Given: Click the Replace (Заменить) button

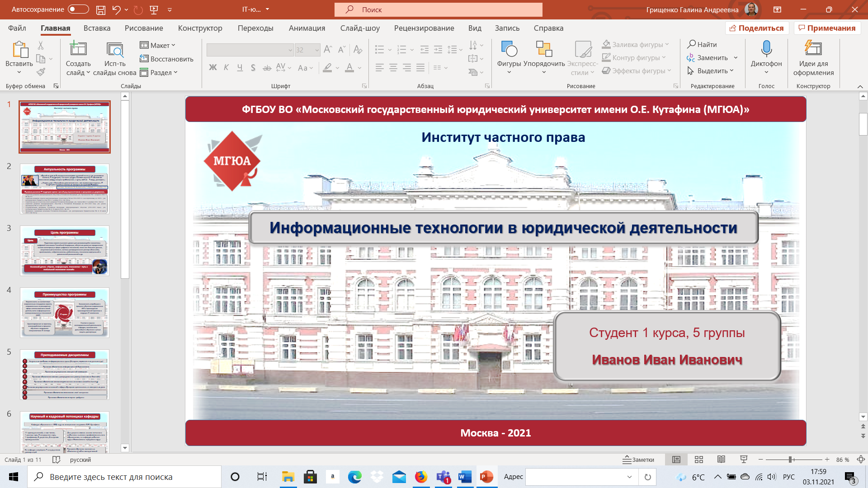Looking at the screenshot, I should click(708, 58).
